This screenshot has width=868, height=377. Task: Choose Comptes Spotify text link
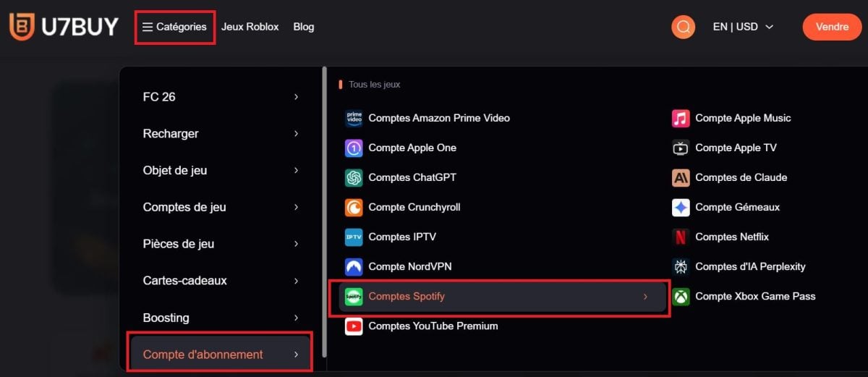pyautogui.click(x=407, y=296)
